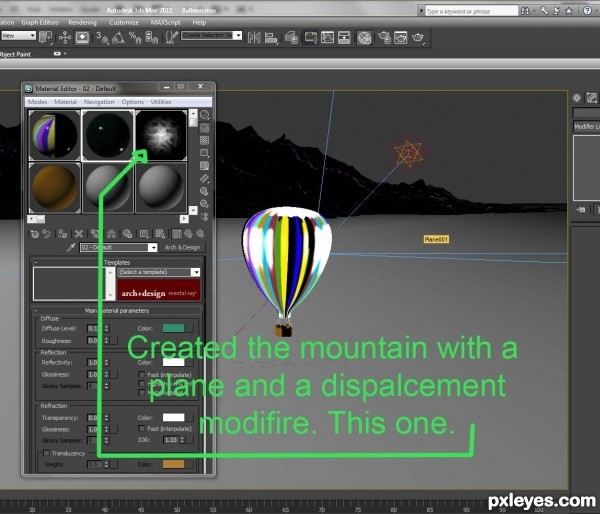Click Show Map in Viewport icon
The width and height of the screenshot is (600, 514).
click(x=160, y=234)
